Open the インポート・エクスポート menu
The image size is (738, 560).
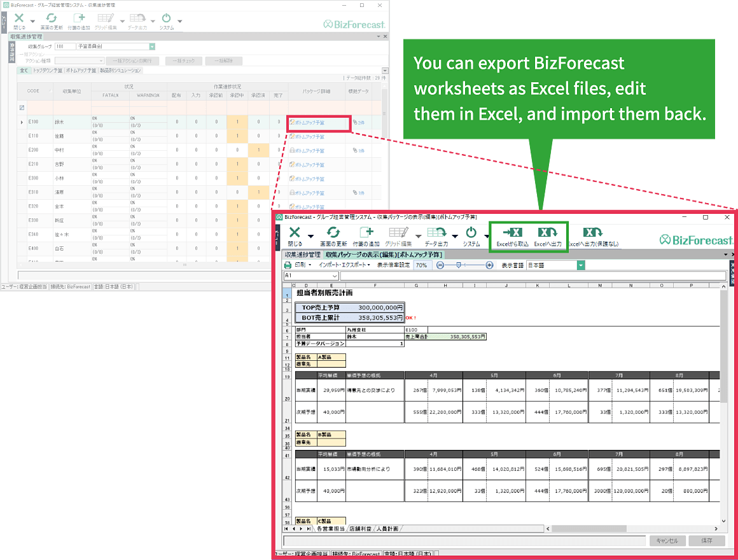[344, 265]
